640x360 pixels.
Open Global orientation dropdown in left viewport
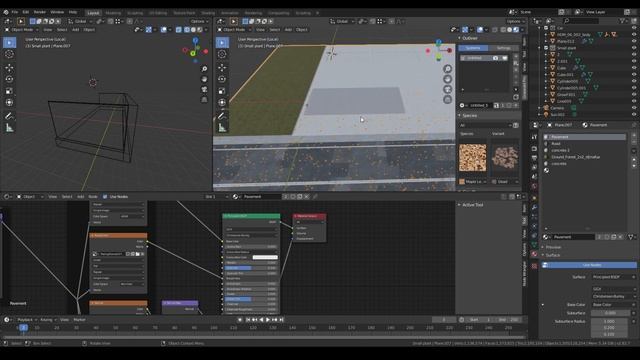(x=80, y=21)
